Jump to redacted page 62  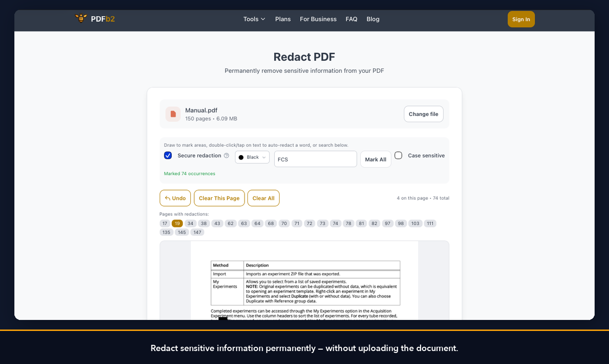230,223
